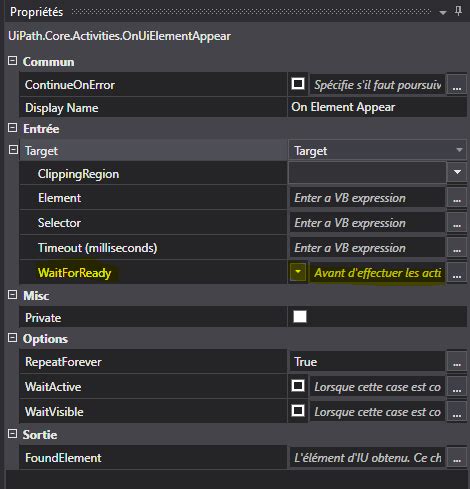Screen dimensions: 470x489
Task: Open expression editor for WaitVisible
Action: (457, 412)
